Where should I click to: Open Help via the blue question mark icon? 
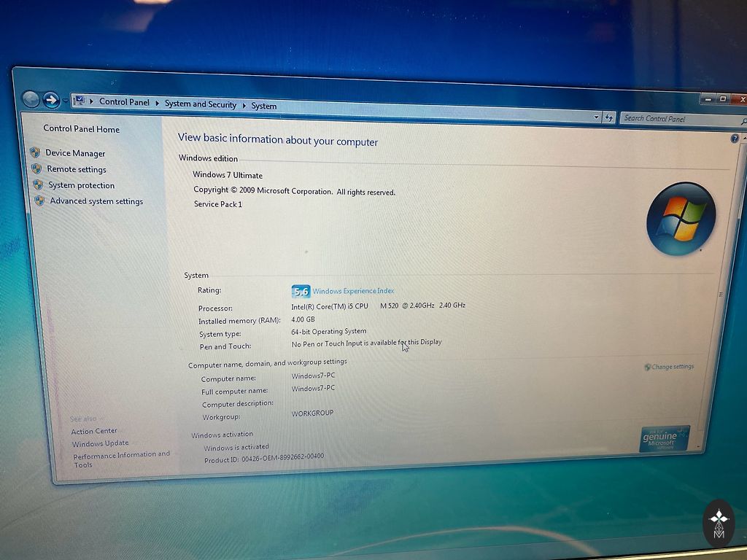pyautogui.click(x=734, y=139)
